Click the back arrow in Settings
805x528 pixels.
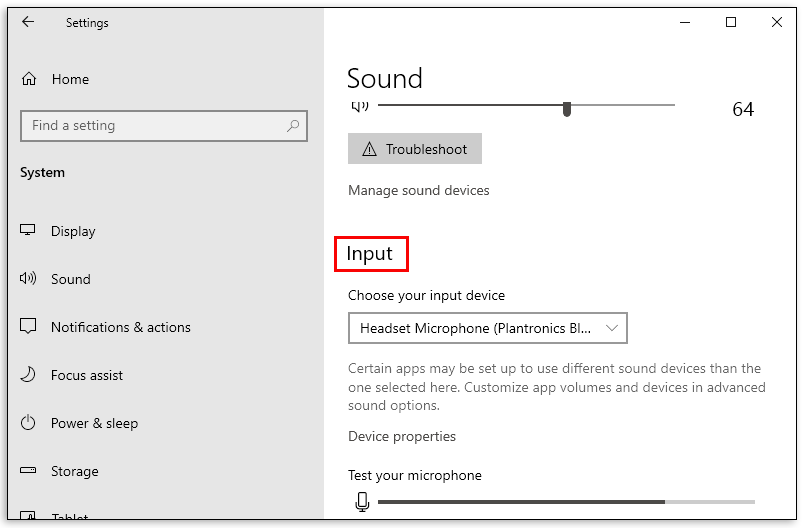pyautogui.click(x=28, y=22)
